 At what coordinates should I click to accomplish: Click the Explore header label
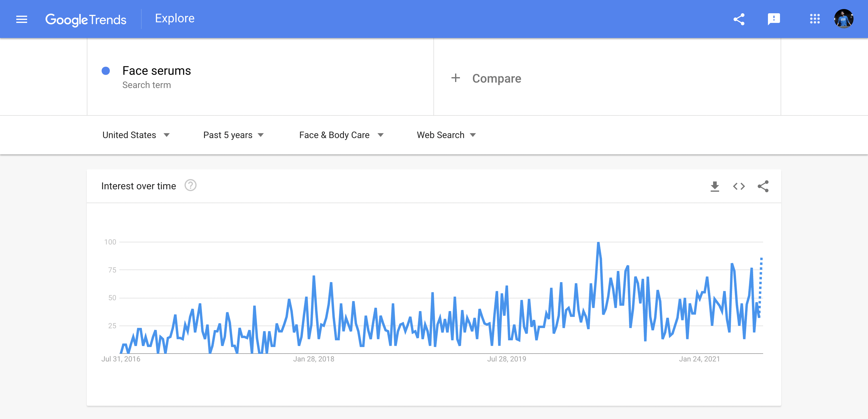175,18
